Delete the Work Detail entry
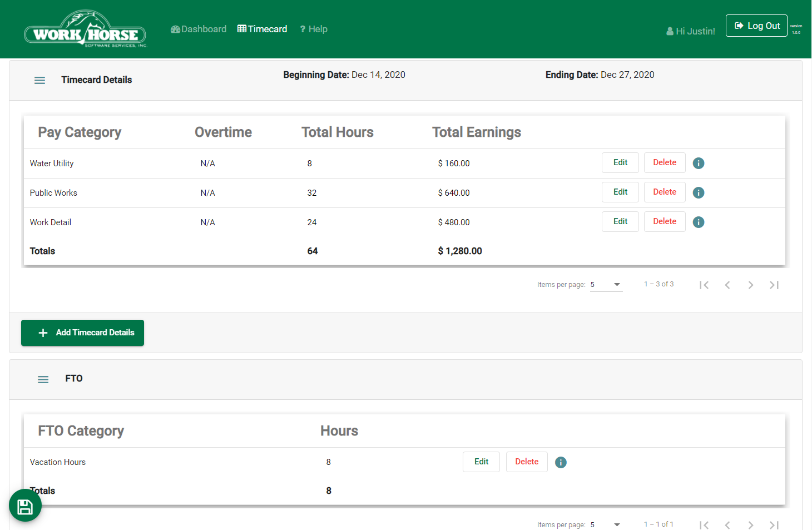812x530 pixels. click(x=665, y=221)
